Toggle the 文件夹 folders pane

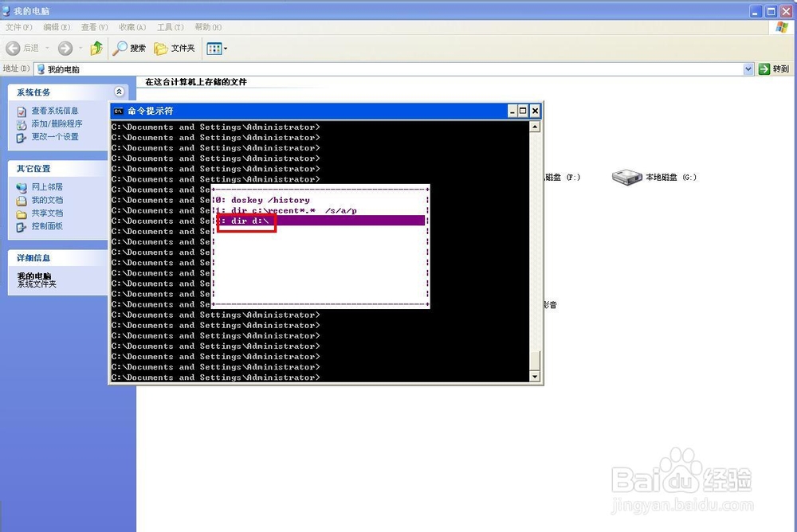coord(175,49)
